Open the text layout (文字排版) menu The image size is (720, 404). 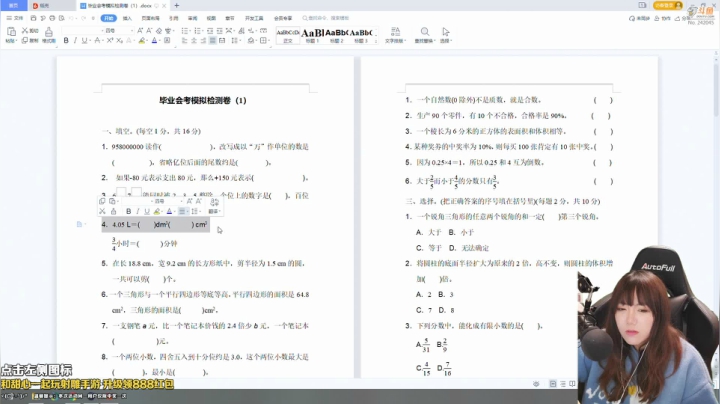coord(395,35)
